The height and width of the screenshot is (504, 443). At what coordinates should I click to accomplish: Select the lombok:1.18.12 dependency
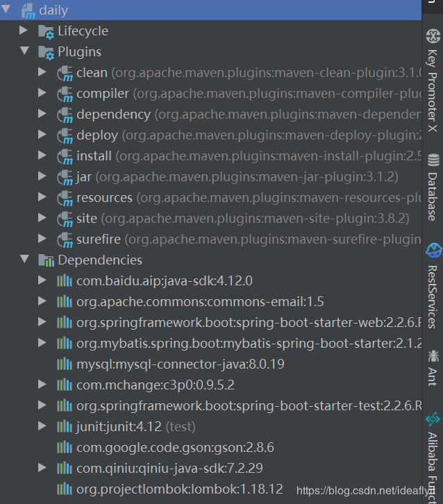179,489
